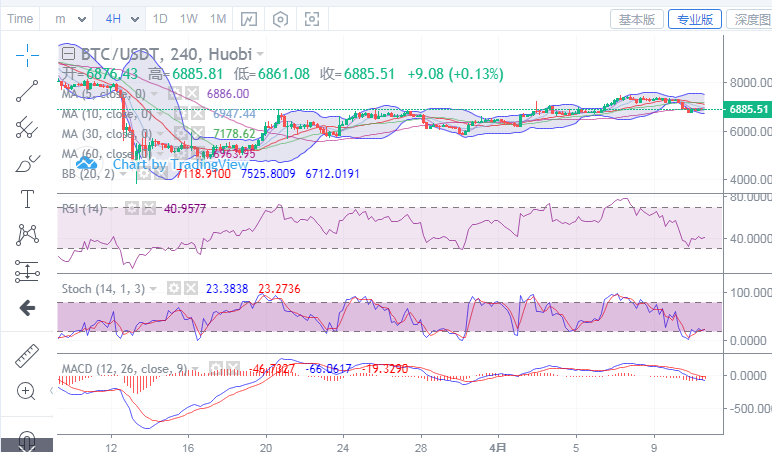Open settings gear for MACD indicator

click(x=216, y=368)
